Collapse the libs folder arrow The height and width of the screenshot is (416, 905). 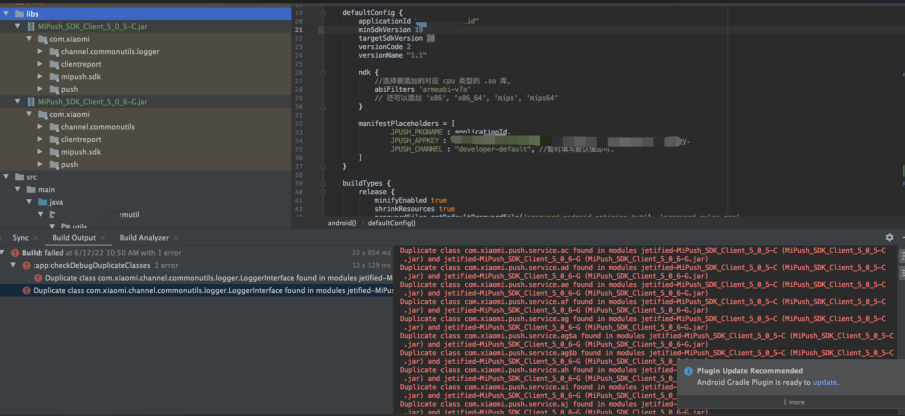pyautogui.click(x=6, y=13)
